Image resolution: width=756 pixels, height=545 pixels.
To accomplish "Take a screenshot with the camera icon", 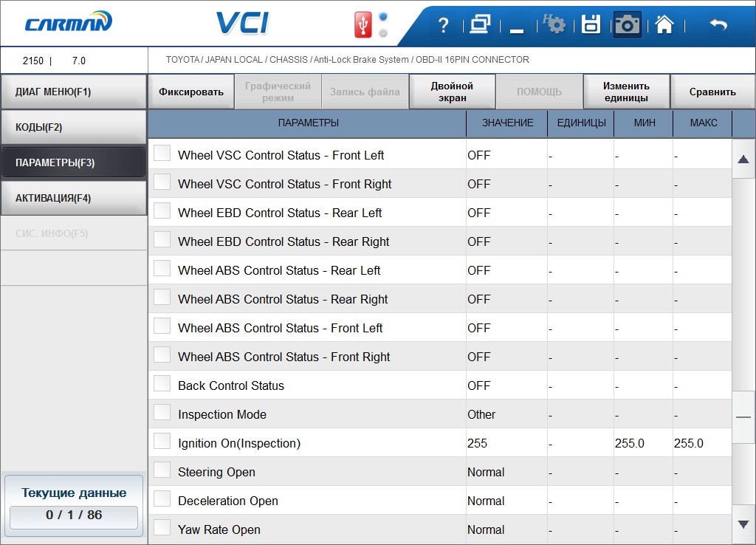I will [627, 24].
